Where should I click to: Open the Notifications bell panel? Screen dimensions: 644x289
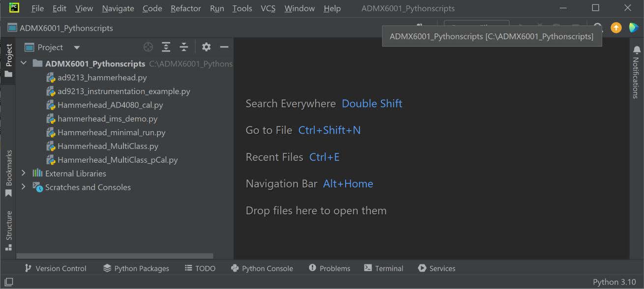point(637,50)
